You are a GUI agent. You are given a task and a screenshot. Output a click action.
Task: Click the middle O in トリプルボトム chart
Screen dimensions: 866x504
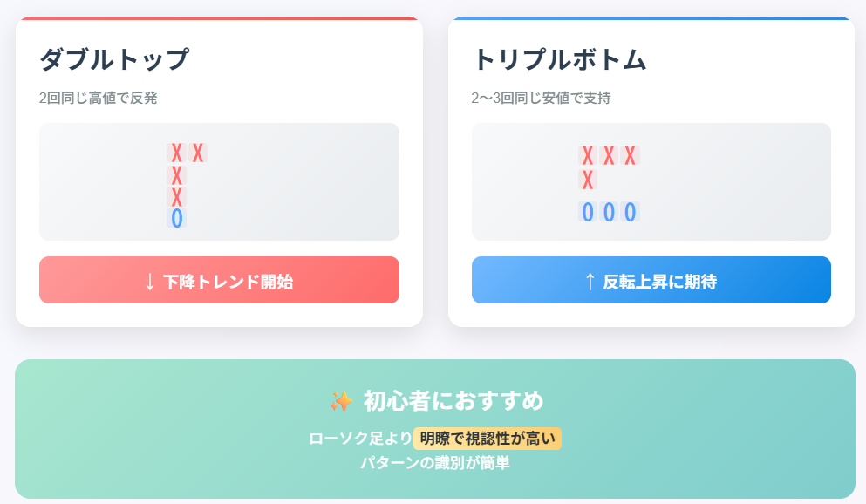pos(609,212)
